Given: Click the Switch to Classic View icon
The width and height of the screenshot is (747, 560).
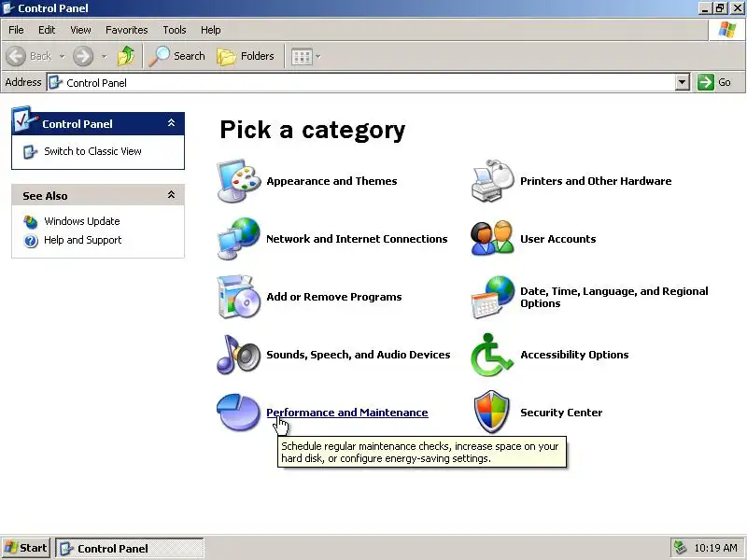Looking at the screenshot, I should 30,152.
